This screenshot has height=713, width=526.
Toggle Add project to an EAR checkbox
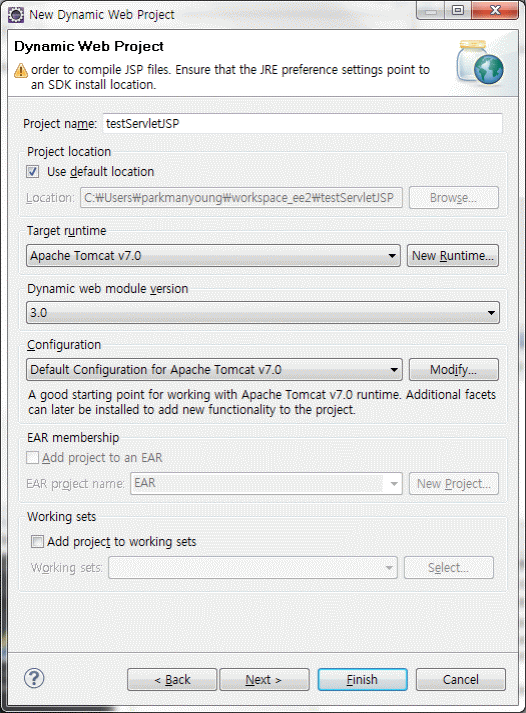coord(32,457)
